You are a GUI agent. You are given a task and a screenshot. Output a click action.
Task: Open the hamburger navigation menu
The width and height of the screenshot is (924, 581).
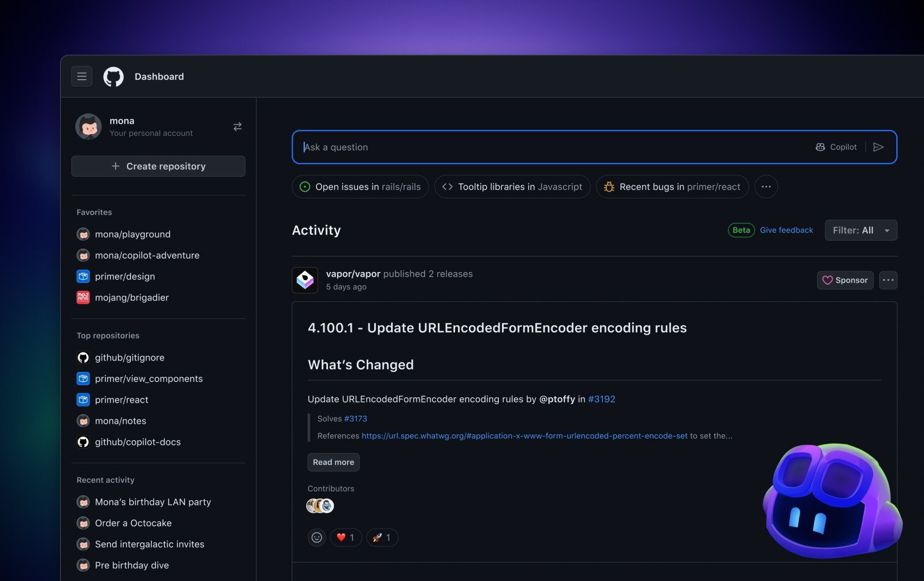tap(81, 76)
